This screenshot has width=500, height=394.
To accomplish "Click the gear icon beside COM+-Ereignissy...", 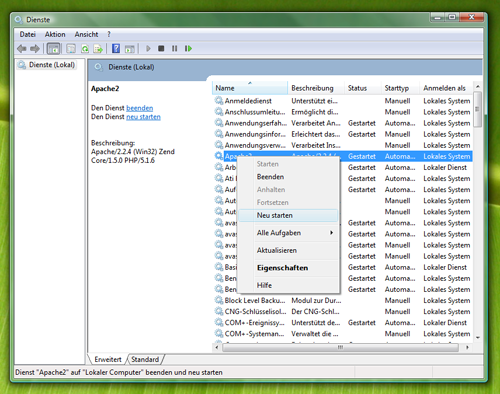I will pos(219,322).
